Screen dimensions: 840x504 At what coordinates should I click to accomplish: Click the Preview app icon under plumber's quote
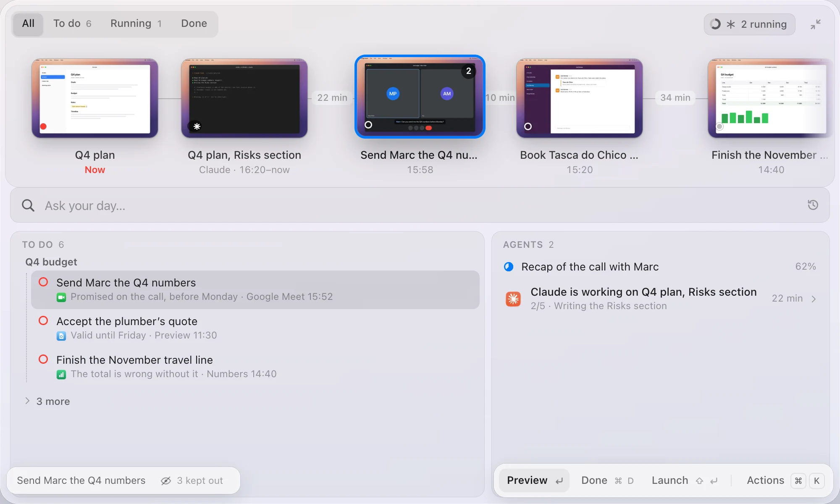point(61,336)
